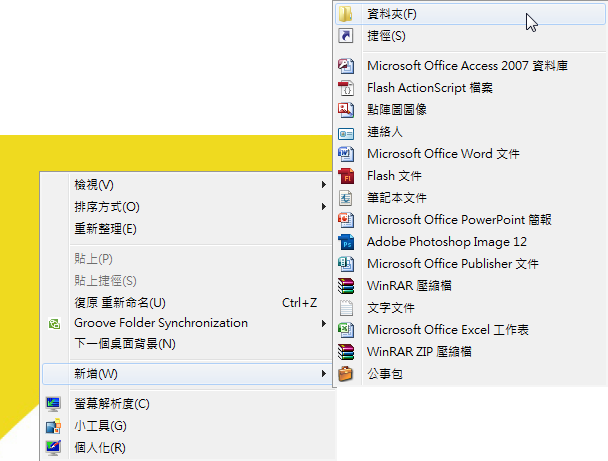The height and width of the screenshot is (461, 608).
Task: Click the Excel worksheet icon
Action: [x=345, y=330]
